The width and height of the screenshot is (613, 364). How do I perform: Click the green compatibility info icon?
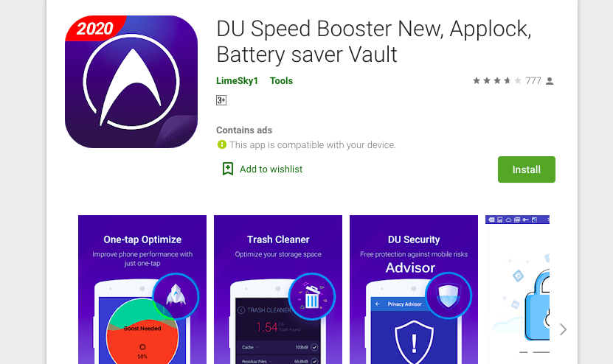221,144
